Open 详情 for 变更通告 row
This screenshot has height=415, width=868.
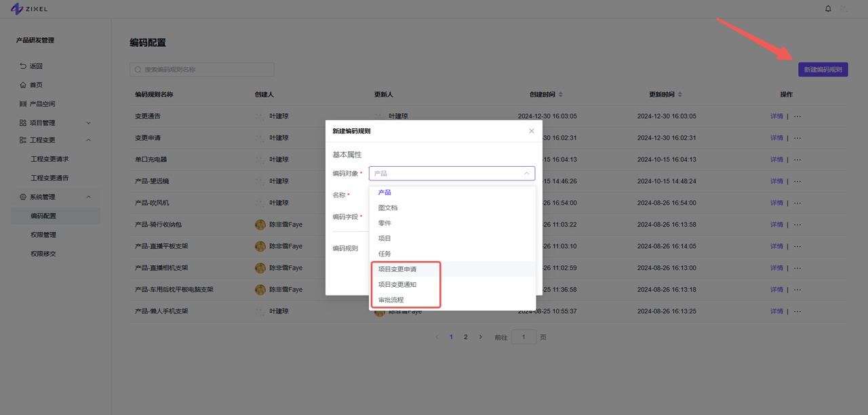point(776,116)
